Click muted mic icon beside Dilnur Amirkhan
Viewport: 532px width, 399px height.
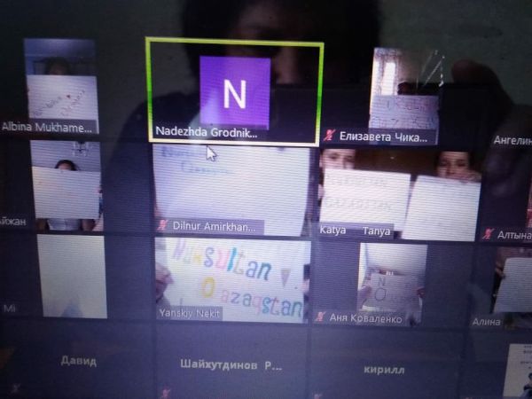pyautogui.click(x=163, y=227)
